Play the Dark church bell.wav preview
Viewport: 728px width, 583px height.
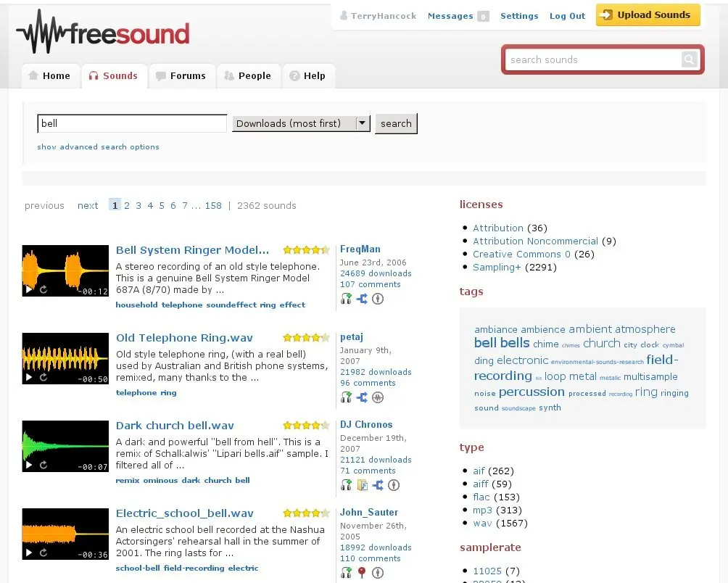point(29,465)
